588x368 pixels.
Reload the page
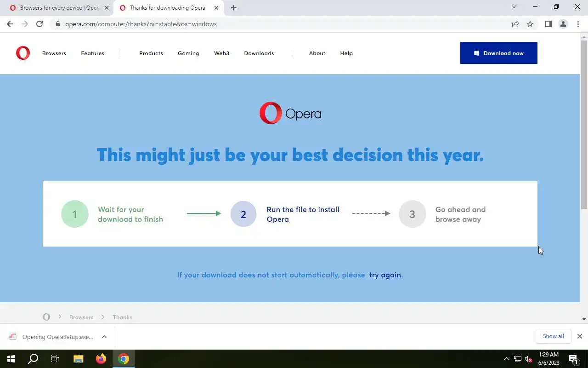click(40, 24)
